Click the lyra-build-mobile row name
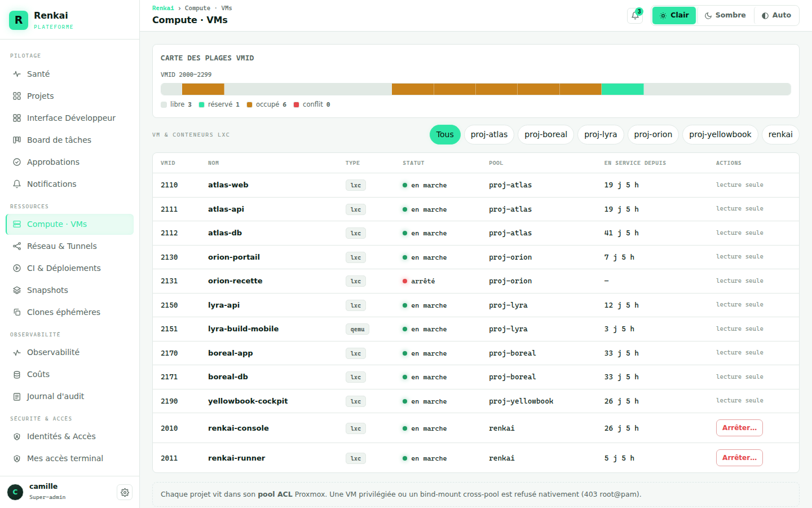The width and height of the screenshot is (812, 508). pyautogui.click(x=243, y=329)
